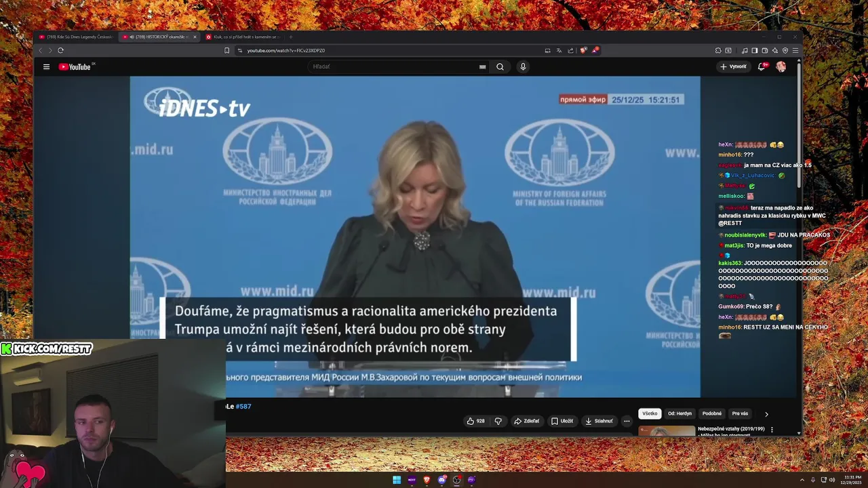Open the Vytvoriť create button

pos(733,66)
